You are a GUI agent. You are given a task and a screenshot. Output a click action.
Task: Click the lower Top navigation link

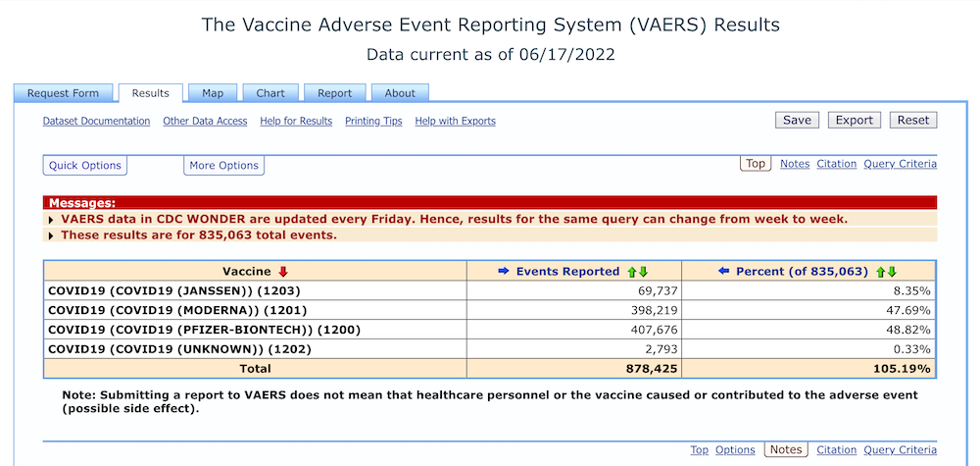pyautogui.click(x=700, y=449)
